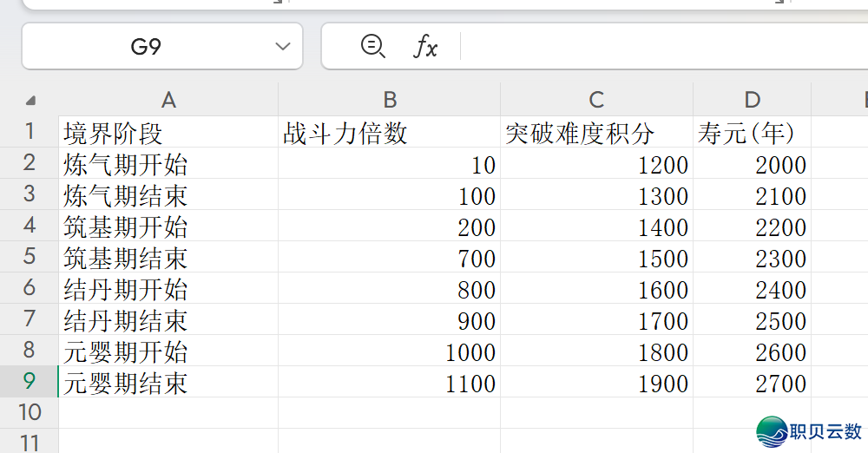Open the insert function fx button
868x453 pixels.
pyautogui.click(x=425, y=46)
